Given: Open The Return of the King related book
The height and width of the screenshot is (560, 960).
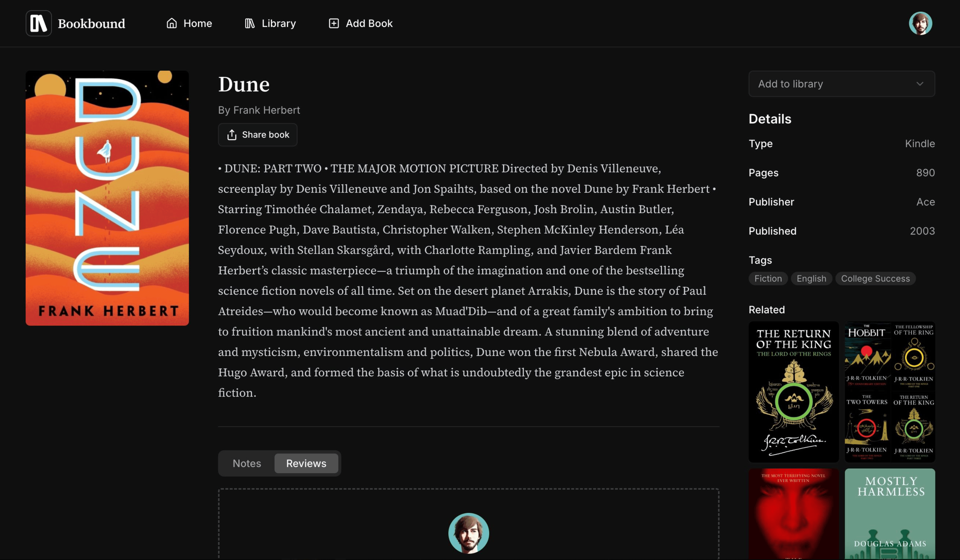Looking at the screenshot, I should [794, 392].
